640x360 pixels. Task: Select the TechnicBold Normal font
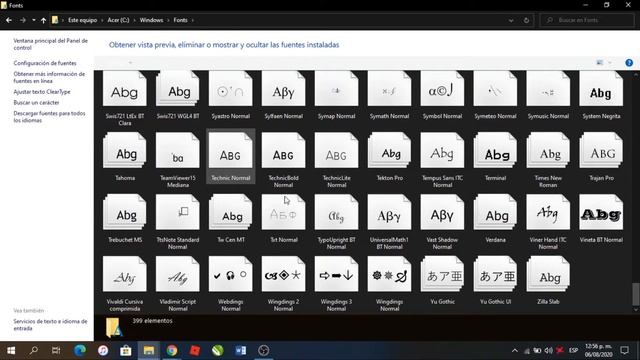tap(283, 160)
